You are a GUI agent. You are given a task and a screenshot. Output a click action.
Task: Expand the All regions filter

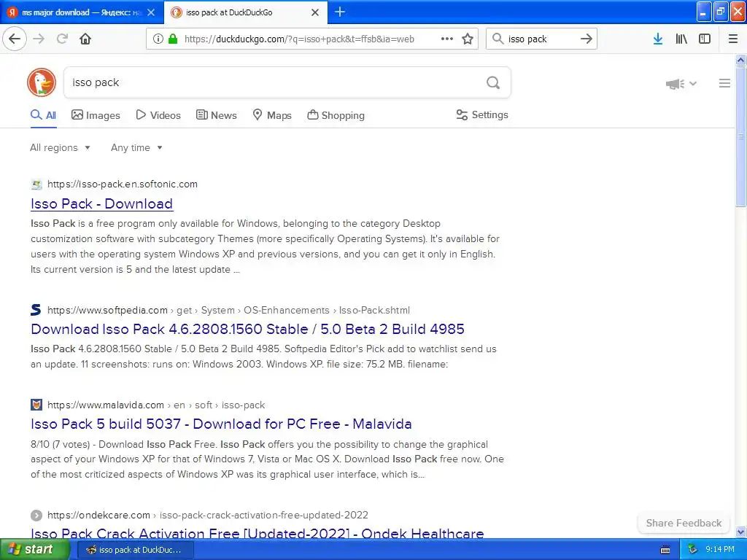(60, 147)
